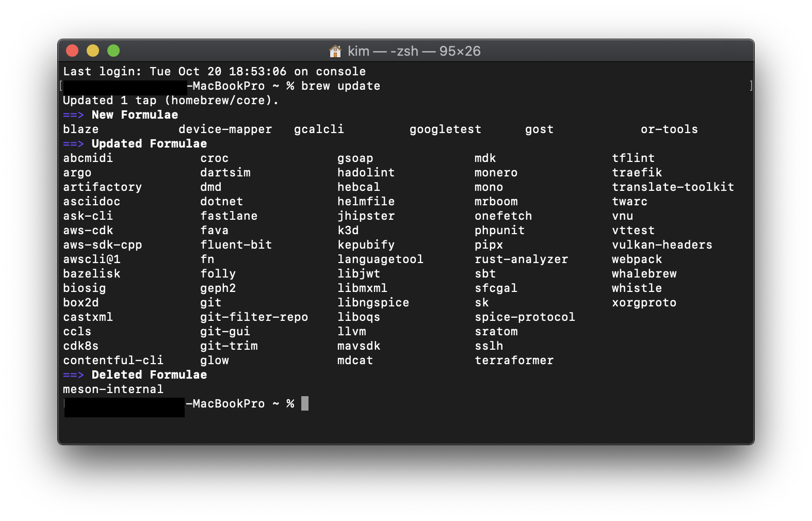
Task: Click the yellow minimize window button
Action: coord(93,51)
